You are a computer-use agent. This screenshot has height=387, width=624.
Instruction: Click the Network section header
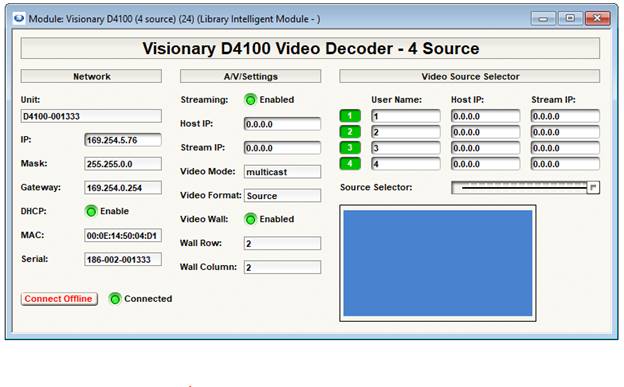pos(91,76)
